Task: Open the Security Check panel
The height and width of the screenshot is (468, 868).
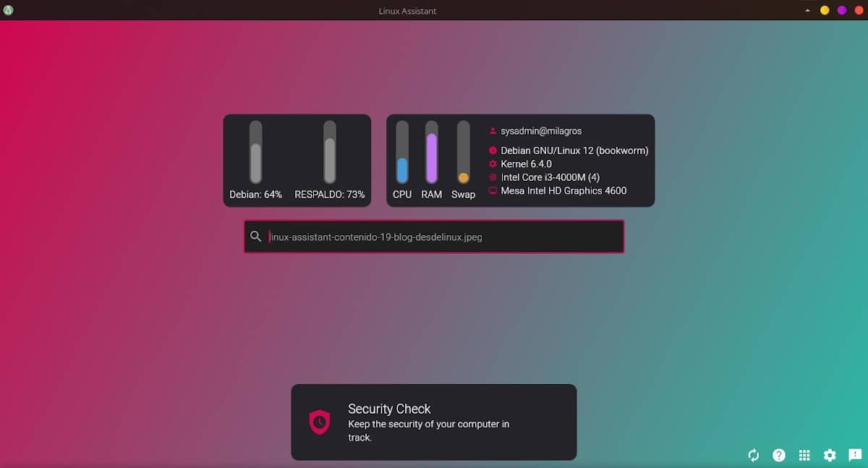Action: pos(433,422)
